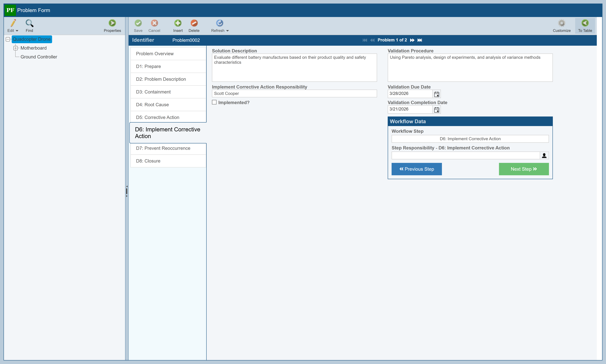606x364 pixels.
Task: Open the Properties panel icon
Action: pyautogui.click(x=112, y=23)
